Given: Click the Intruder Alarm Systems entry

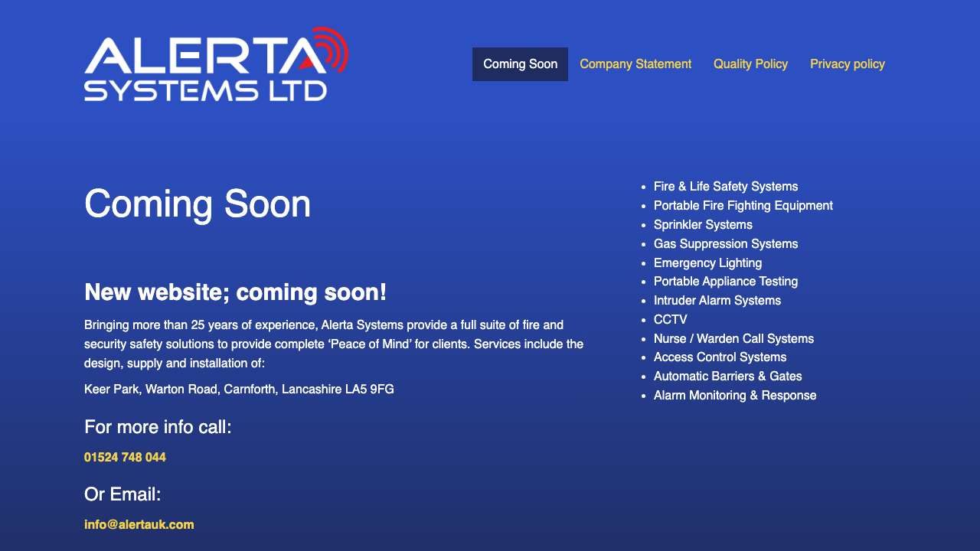Looking at the screenshot, I should pyautogui.click(x=717, y=300).
